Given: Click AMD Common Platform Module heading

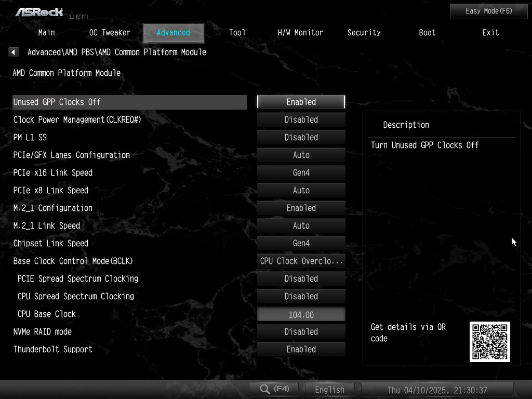Looking at the screenshot, I should pyautogui.click(x=66, y=73).
